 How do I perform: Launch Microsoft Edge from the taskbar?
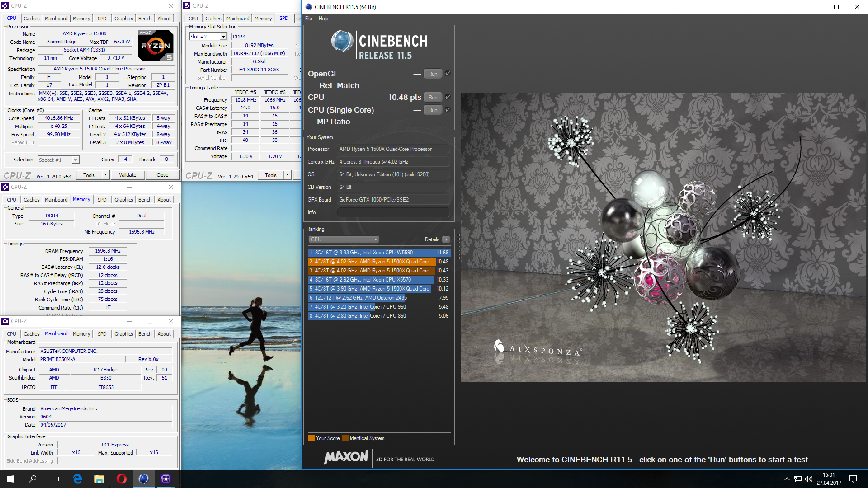(x=77, y=479)
